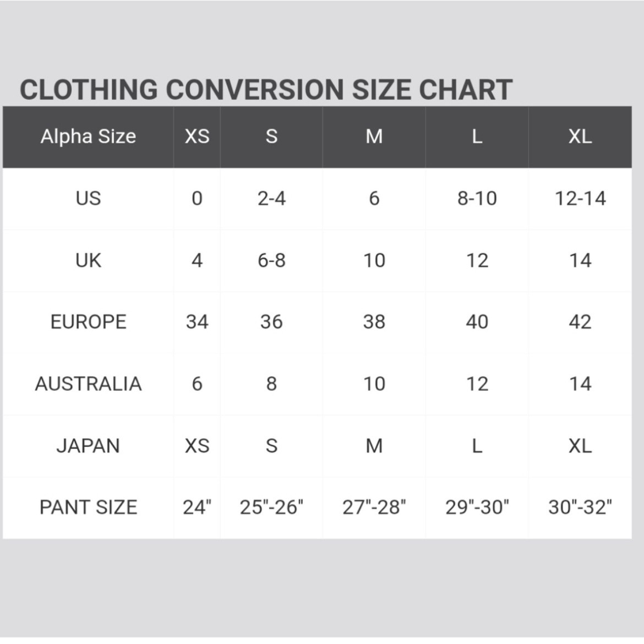Select the UK row label

(88, 260)
